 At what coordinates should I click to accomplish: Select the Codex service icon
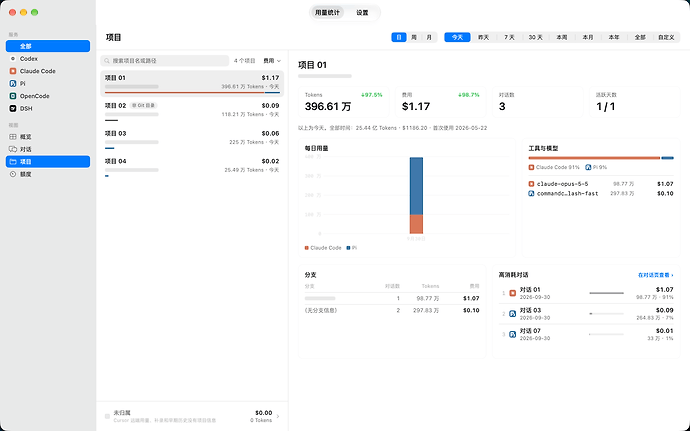point(13,59)
